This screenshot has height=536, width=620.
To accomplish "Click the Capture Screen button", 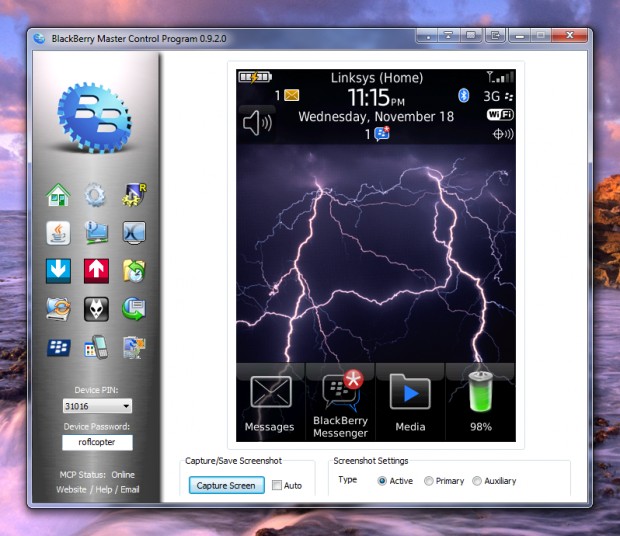I will coord(227,485).
